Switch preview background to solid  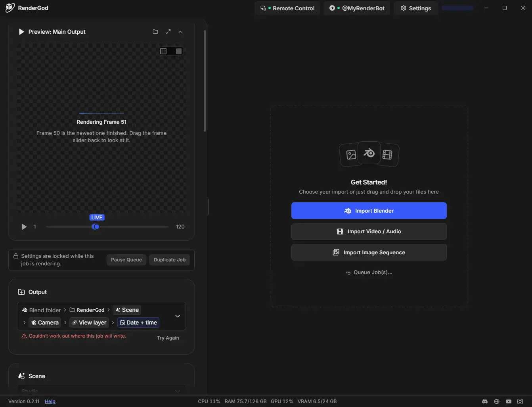[x=179, y=51]
